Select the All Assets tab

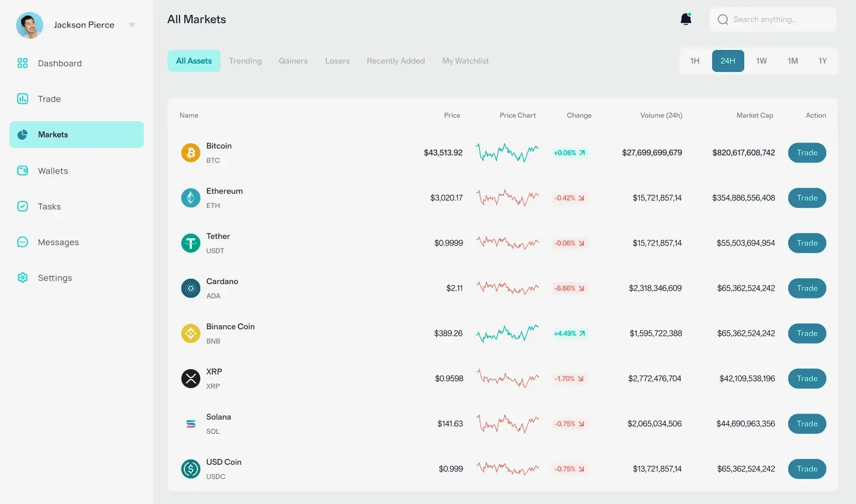click(x=194, y=61)
